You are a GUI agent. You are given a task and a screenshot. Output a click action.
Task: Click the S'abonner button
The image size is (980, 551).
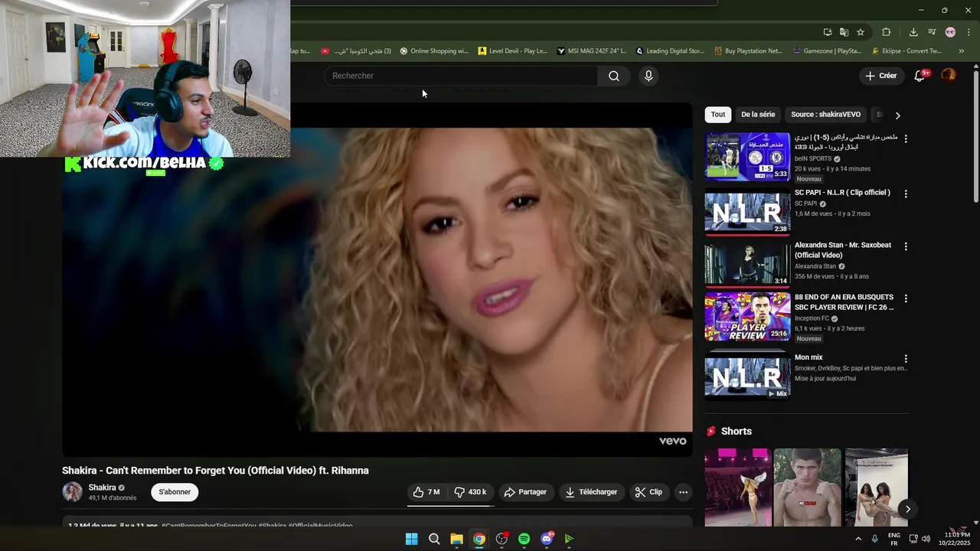tap(175, 492)
